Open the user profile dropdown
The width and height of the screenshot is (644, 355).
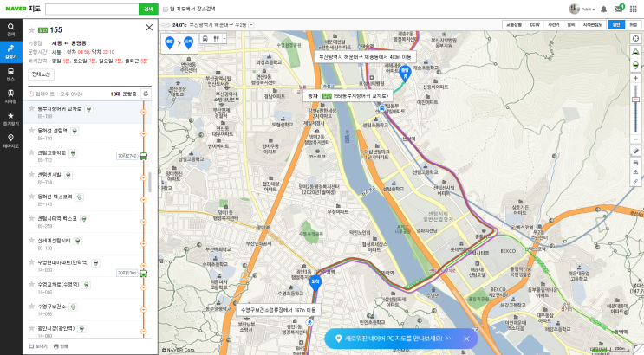(x=582, y=9)
